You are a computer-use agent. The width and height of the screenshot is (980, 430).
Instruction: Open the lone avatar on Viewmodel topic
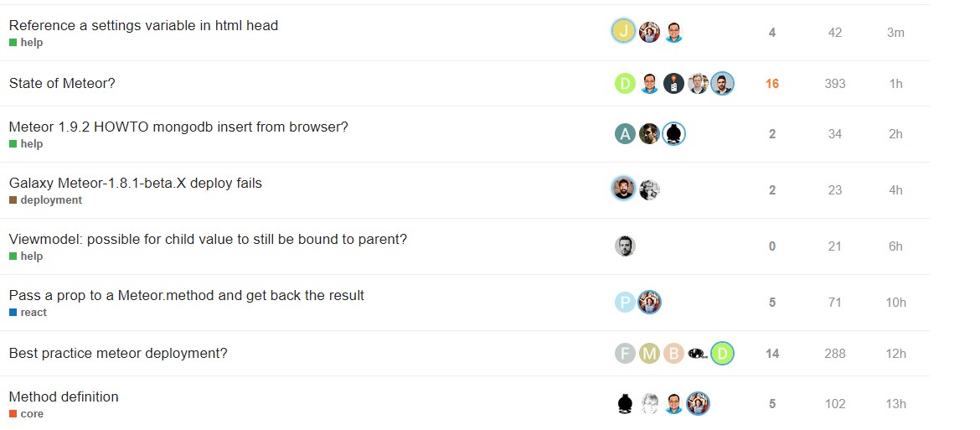pyautogui.click(x=625, y=246)
